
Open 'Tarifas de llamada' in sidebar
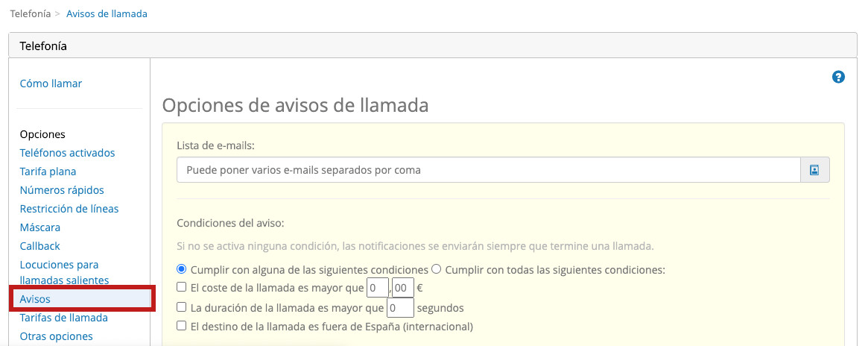click(63, 318)
